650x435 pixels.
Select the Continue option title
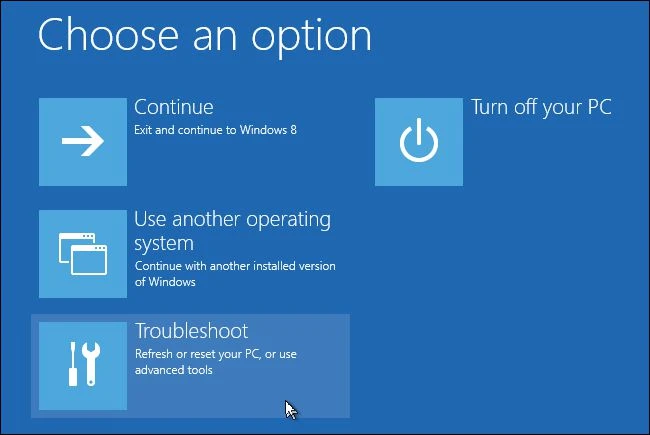pos(174,107)
